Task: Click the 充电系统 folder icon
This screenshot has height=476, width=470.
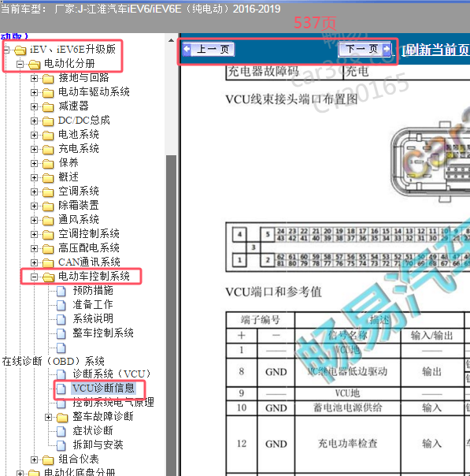Action: click(48, 150)
